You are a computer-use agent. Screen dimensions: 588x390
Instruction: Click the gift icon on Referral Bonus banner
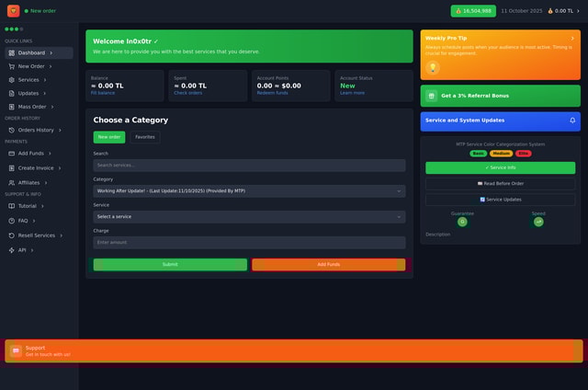431,96
